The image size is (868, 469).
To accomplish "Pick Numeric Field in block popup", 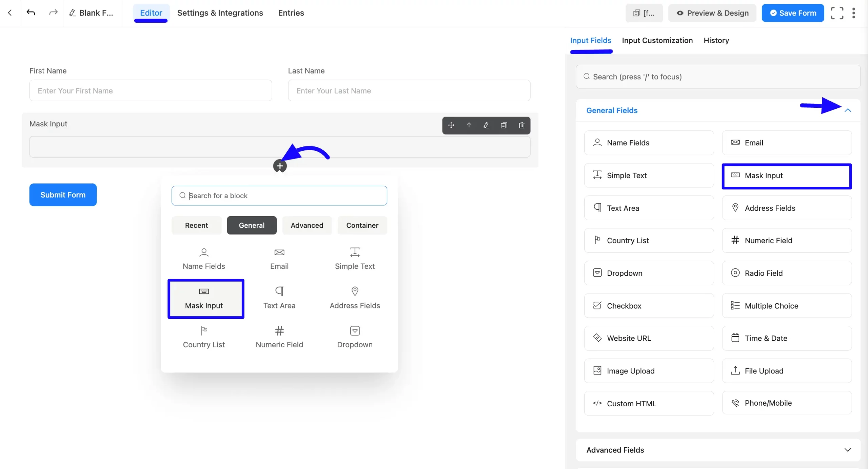I will coord(279,337).
